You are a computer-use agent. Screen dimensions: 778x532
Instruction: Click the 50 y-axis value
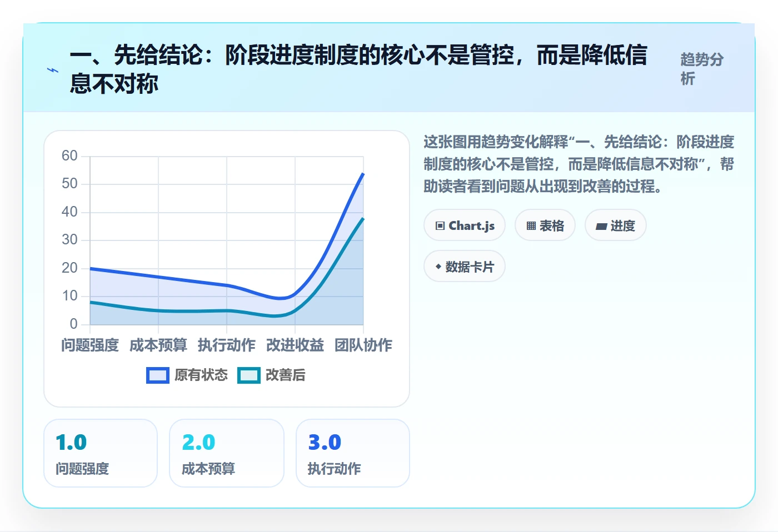point(69,184)
